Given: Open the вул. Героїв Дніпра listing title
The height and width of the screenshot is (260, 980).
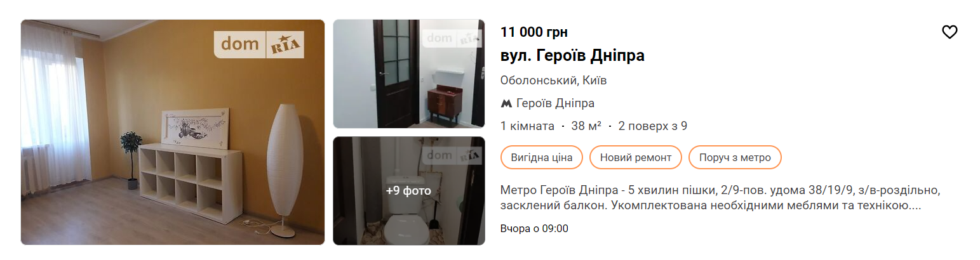Looking at the screenshot, I should [572, 56].
